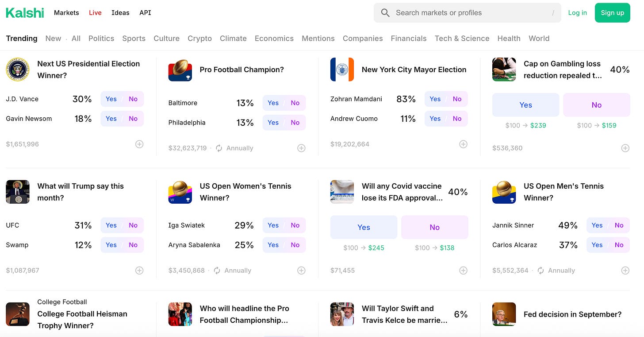
Task: Click the Annually recurring icon on Pro Football card
Action: pyautogui.click(x=219, y=148)
